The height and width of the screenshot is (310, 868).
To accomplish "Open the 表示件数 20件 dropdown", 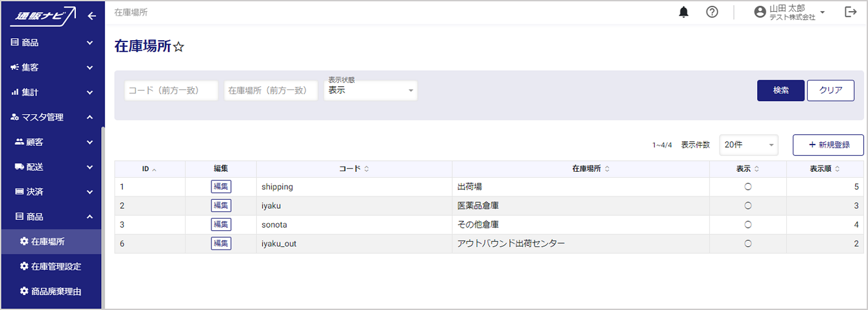I will point(749,145).
